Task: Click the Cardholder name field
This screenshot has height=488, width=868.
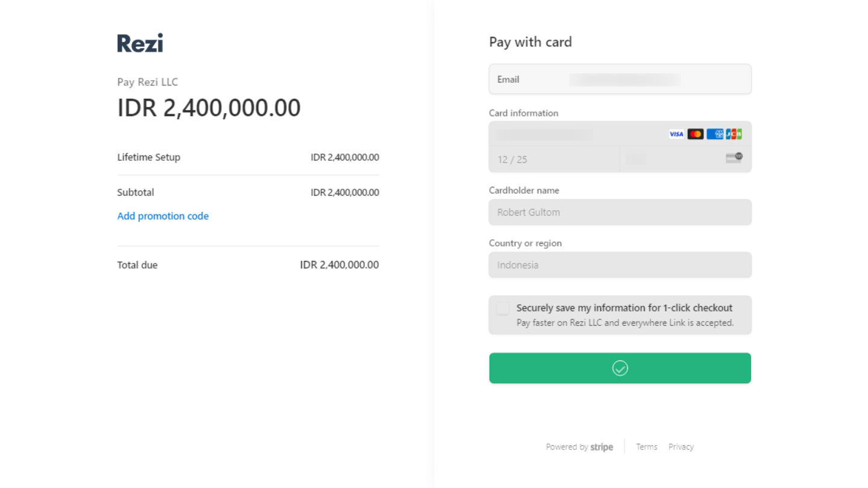Action: [x=620, y=212]
